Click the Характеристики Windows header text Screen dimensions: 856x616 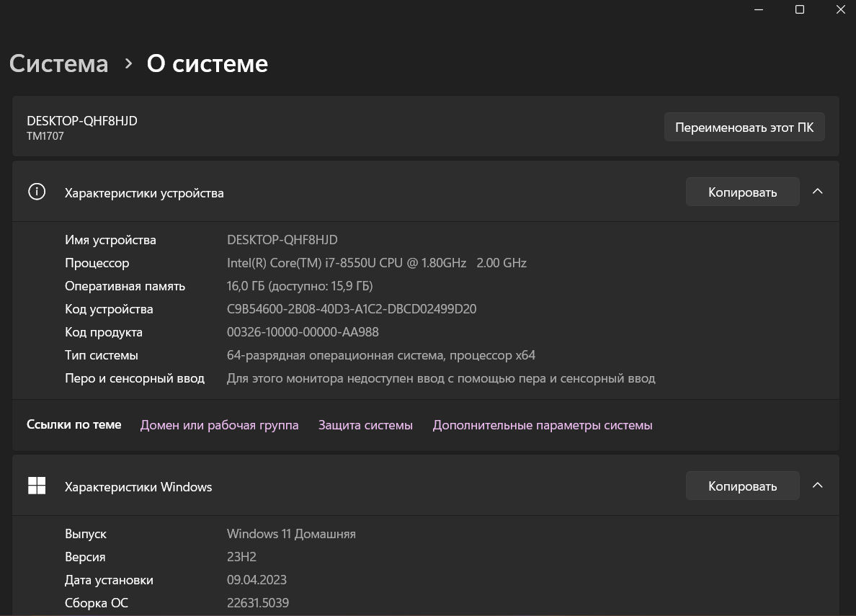(x=138, y=486)
